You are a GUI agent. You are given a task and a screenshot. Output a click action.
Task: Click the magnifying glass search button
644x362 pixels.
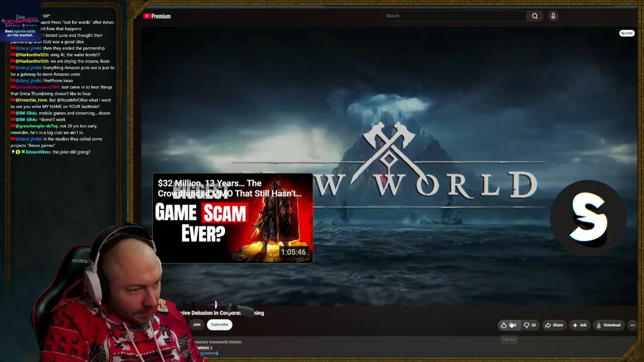click(x=535, y=16)
